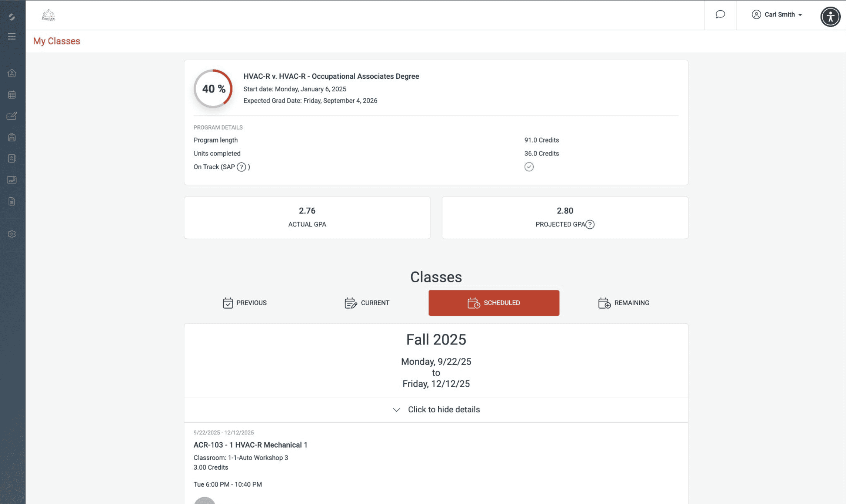Open the Carl Smith user dropdown

[x=777, y=14]
